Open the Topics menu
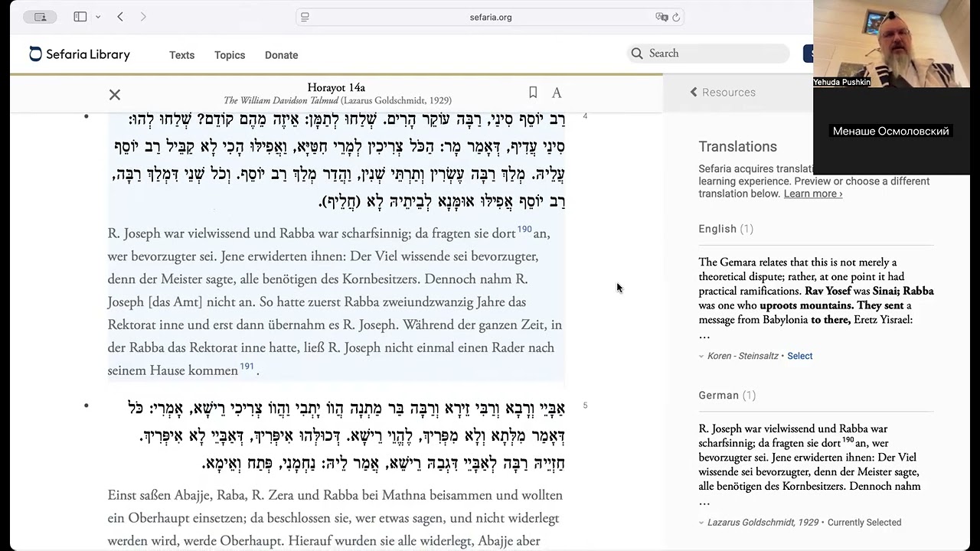Image resolution: width=980 pixels, height=551 pixels. click(230, 55)
